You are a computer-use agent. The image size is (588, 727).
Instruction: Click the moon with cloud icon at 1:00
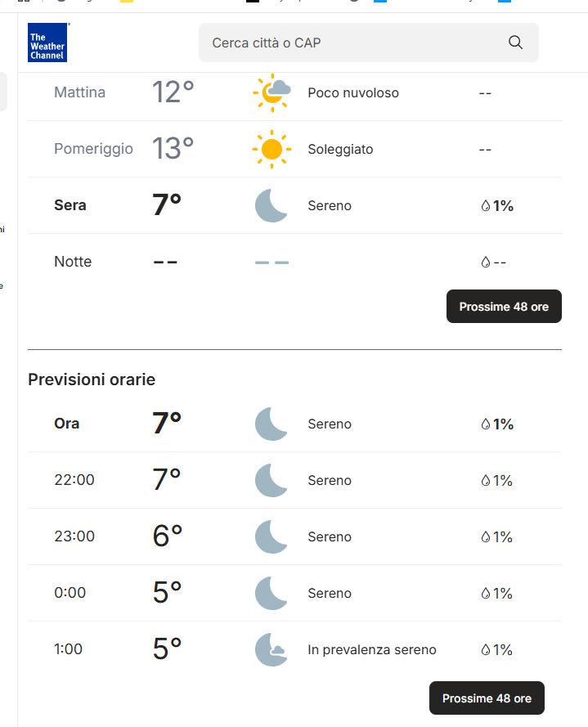[272, 650]
